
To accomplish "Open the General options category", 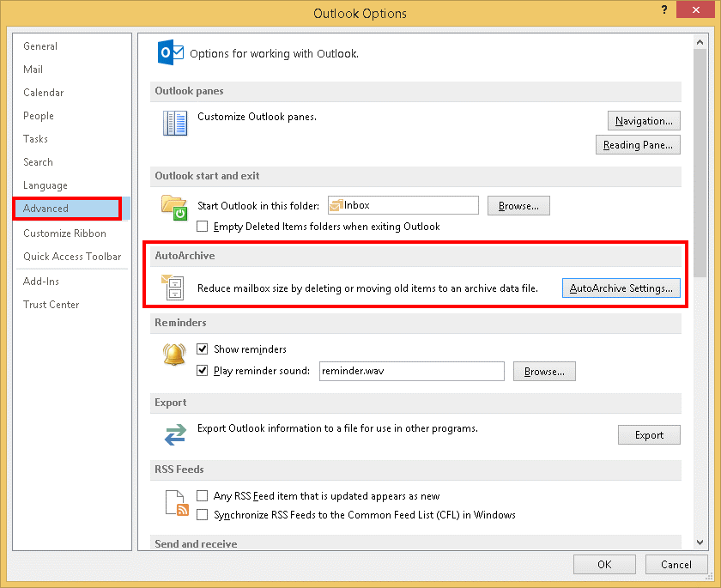I will point(71,46).
